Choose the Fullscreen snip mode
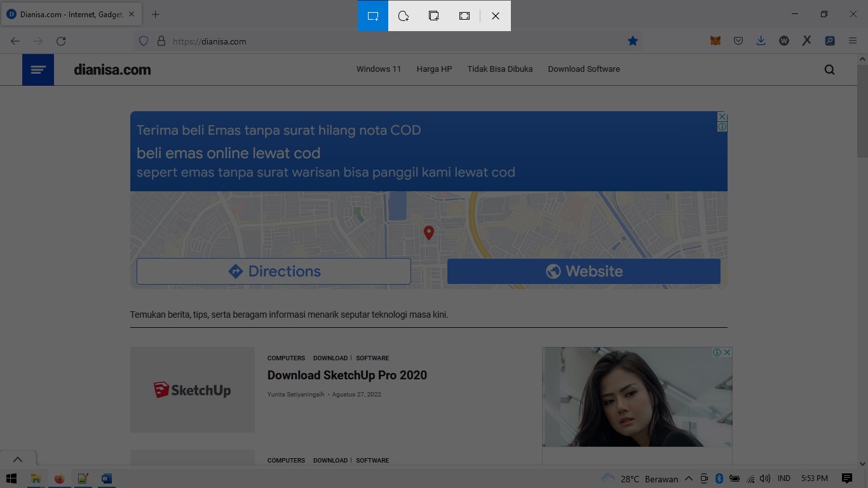This screenshot has width=868, height=488. pos(464,16)
